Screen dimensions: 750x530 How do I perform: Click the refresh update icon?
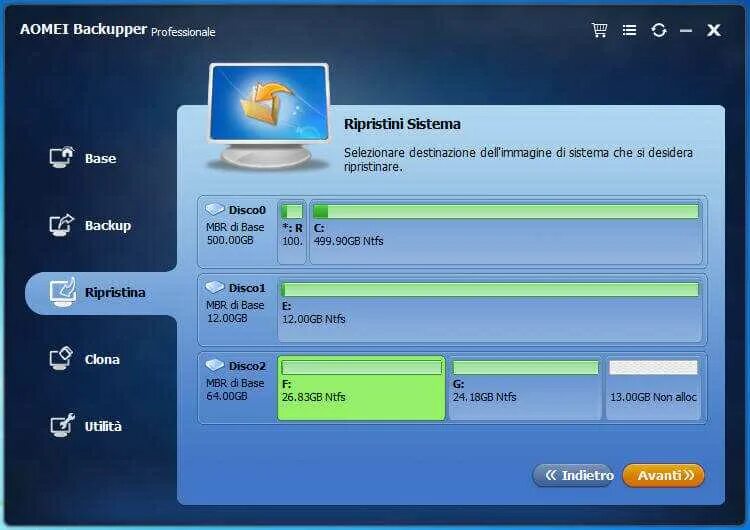(x=659, y=31)
